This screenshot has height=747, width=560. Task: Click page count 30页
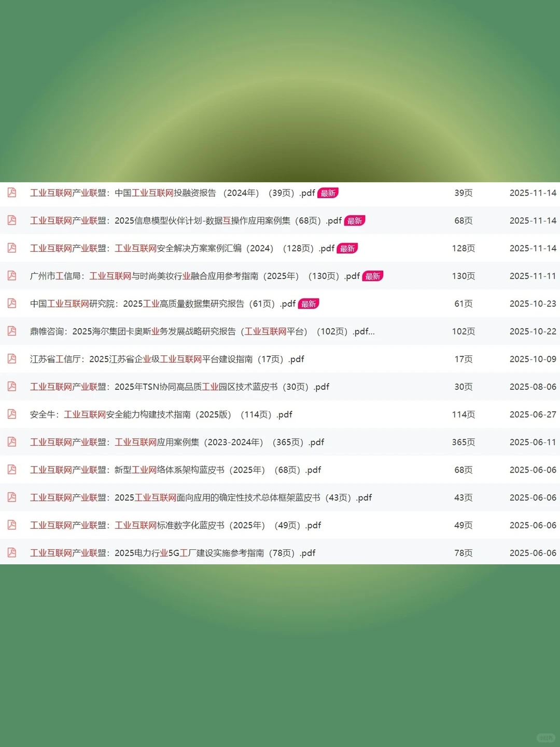(464, 387)
